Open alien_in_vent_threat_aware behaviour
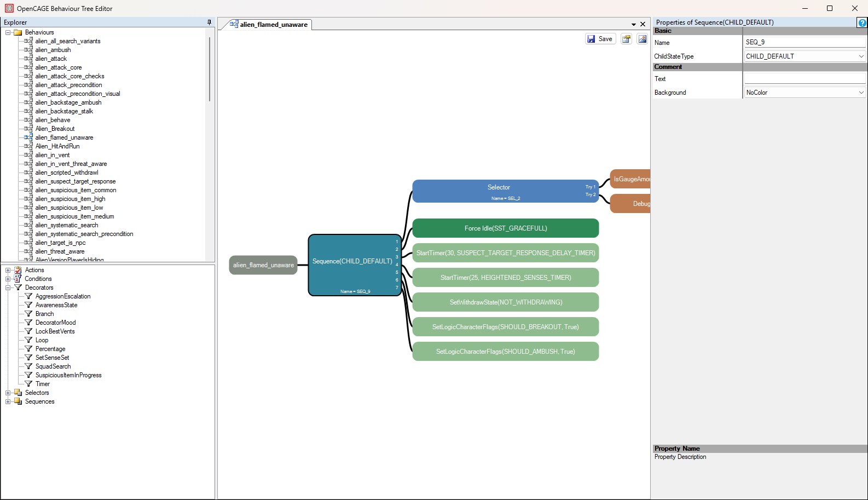The height and width of the screenshot is (500, 868). coord(71,164)
